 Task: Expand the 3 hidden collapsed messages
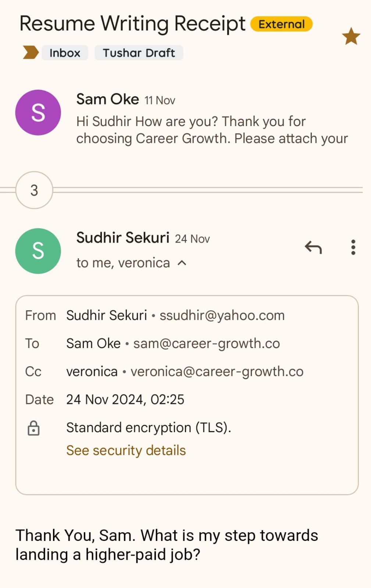[x=34, y=190]
